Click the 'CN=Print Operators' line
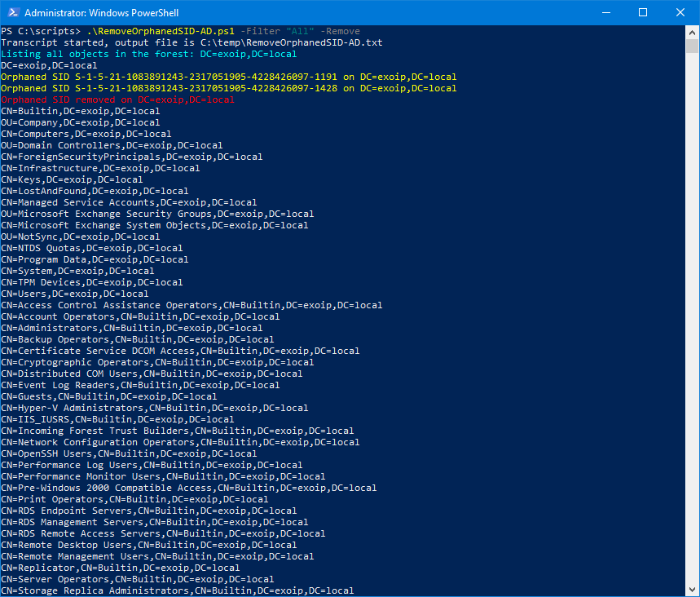This screenshot has width=700, height=597. [134, 500]
